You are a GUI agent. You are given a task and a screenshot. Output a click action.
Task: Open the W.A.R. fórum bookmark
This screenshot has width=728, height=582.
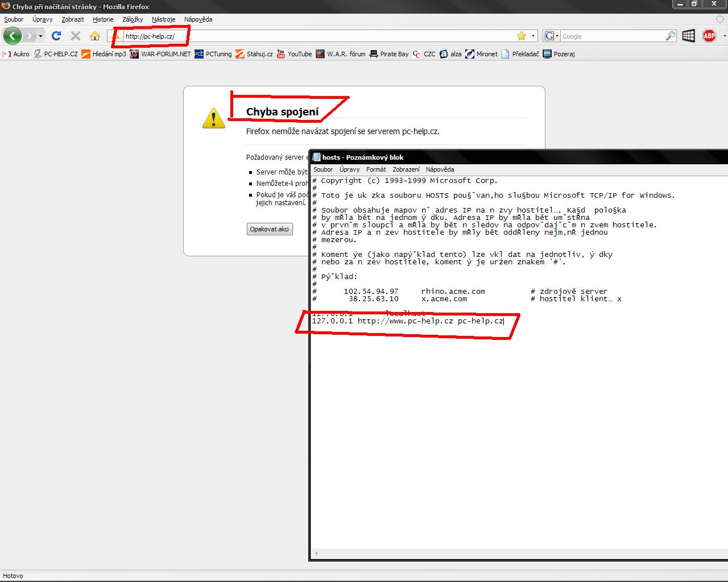point(341,54)
